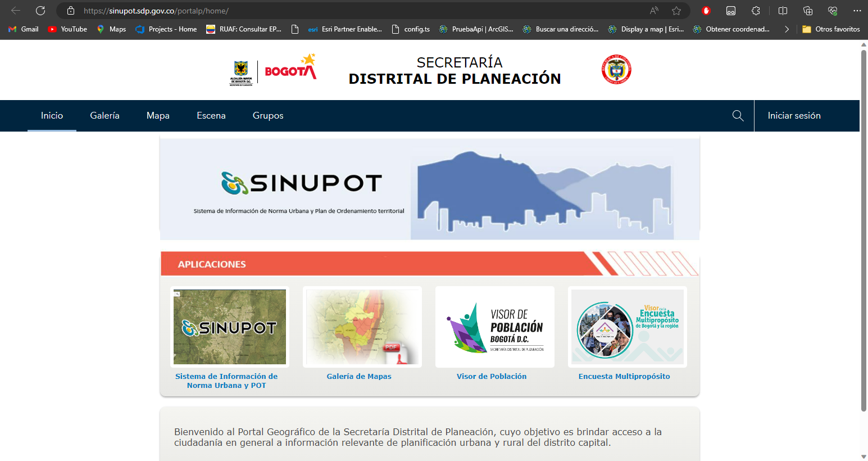868x461 pixels.
Task: View site info via the padlock icon
Action: coord(71,11)
